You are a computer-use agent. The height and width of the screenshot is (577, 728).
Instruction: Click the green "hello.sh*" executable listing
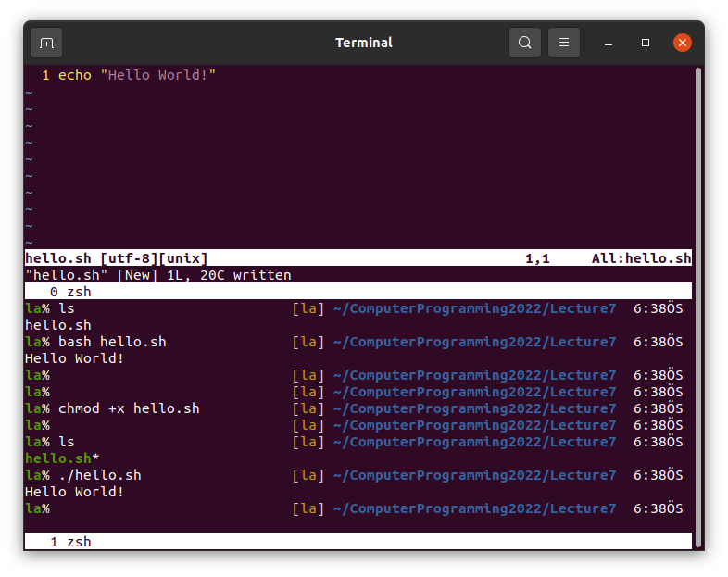click(62, 458)
